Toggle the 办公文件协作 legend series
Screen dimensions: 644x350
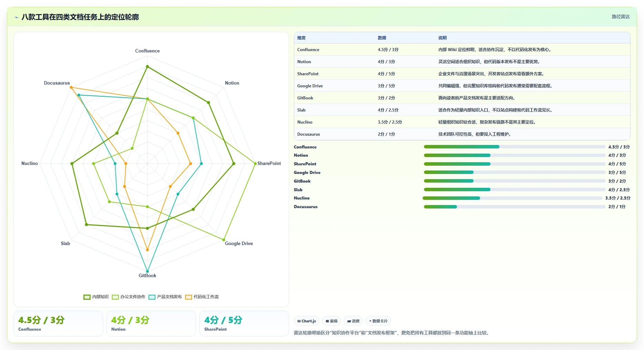pyautogui.click(x=128, y=297)
